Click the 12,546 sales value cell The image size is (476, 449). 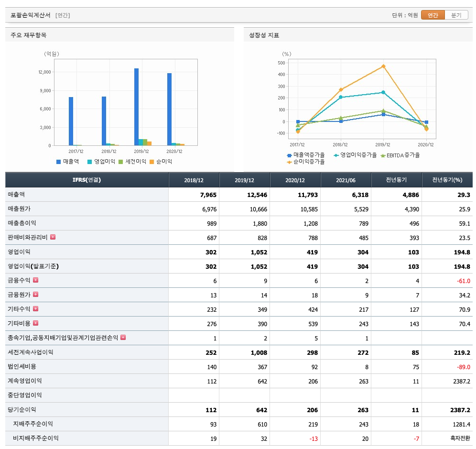(245, 195)
